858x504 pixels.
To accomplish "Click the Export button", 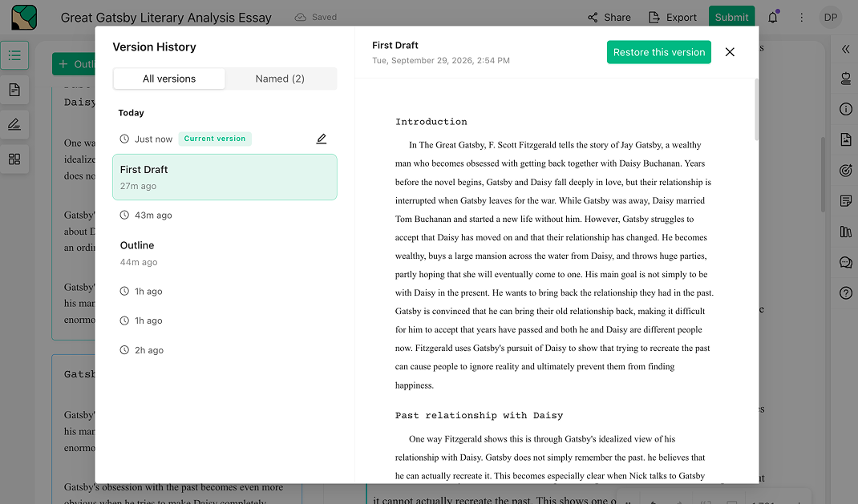I will point(673,18).
